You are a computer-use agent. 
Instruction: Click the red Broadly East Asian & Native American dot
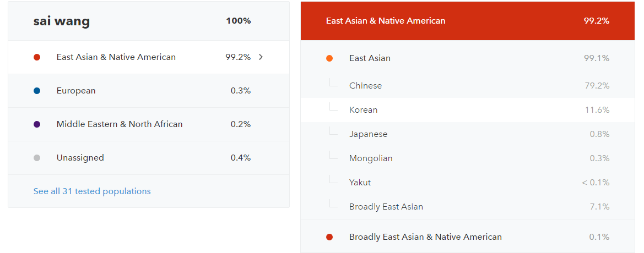point(329,237)
